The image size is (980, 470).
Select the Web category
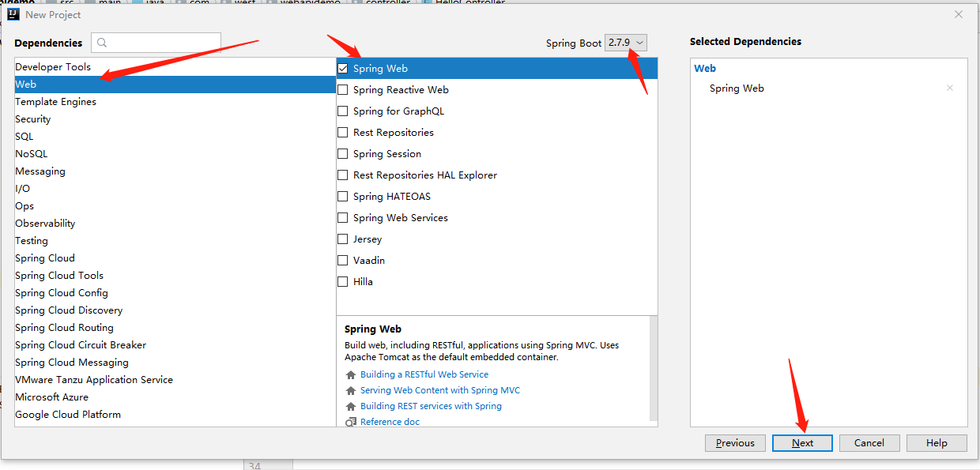click(x=175, y=85)
